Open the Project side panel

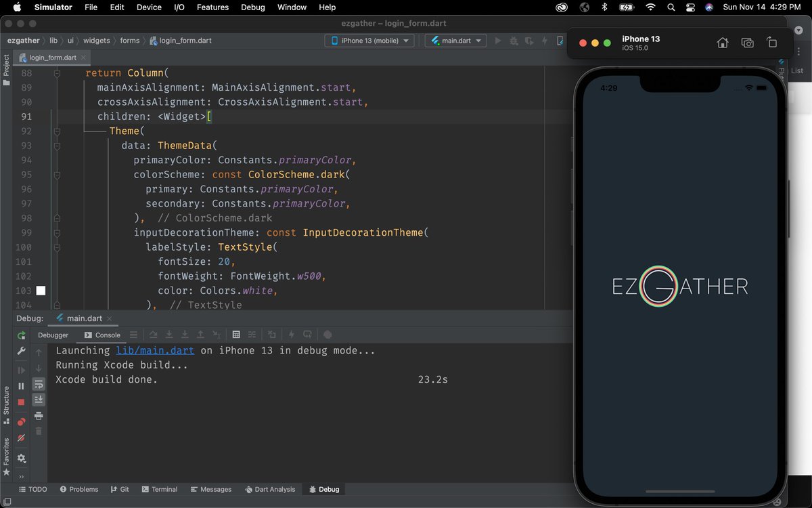coord(6,70)
